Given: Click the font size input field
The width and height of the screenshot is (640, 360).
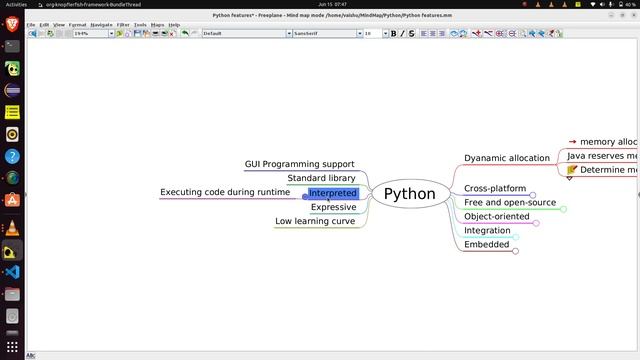Looking at the screenshot, I should [x=373, y=33].
